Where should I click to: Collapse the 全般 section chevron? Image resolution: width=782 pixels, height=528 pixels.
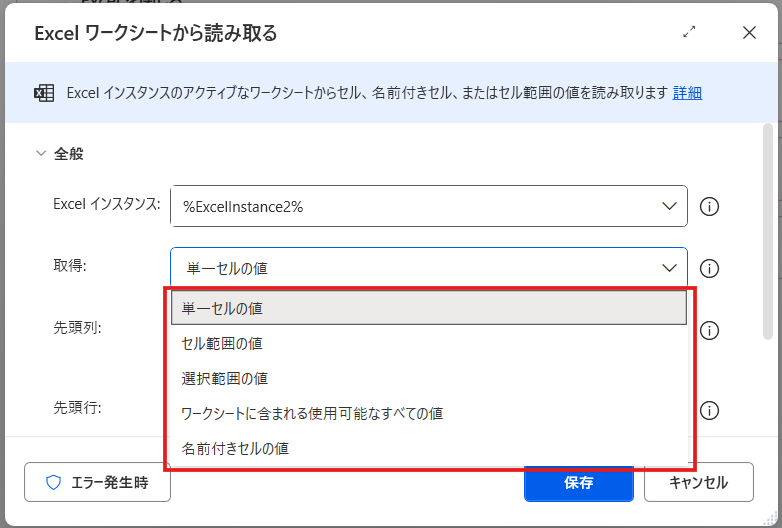tap(41, 154)
